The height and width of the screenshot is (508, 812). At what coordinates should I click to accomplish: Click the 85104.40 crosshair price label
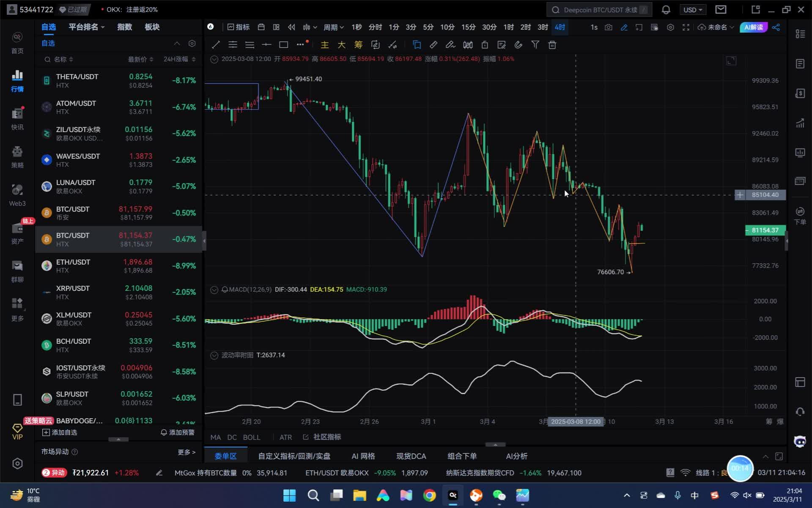coord(765,195)
